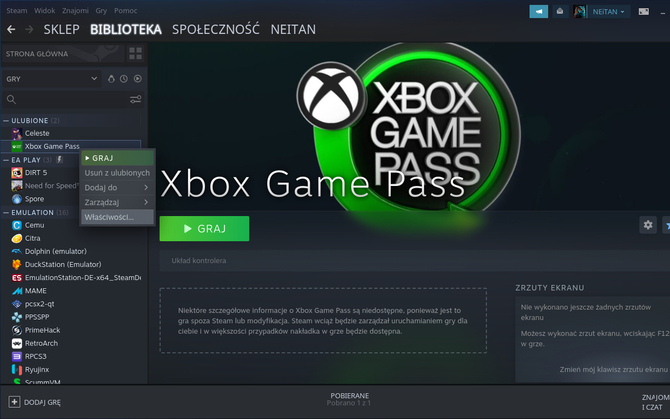Click the plus icon beside DODAJ GRĘ

(14, 402)
